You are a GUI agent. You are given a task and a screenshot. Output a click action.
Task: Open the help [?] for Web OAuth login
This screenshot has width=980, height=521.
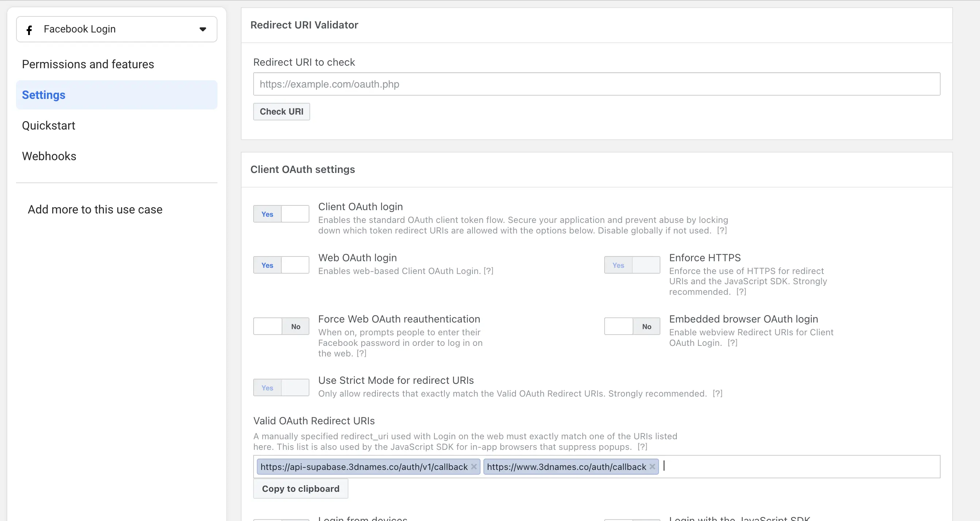[488, 271]
